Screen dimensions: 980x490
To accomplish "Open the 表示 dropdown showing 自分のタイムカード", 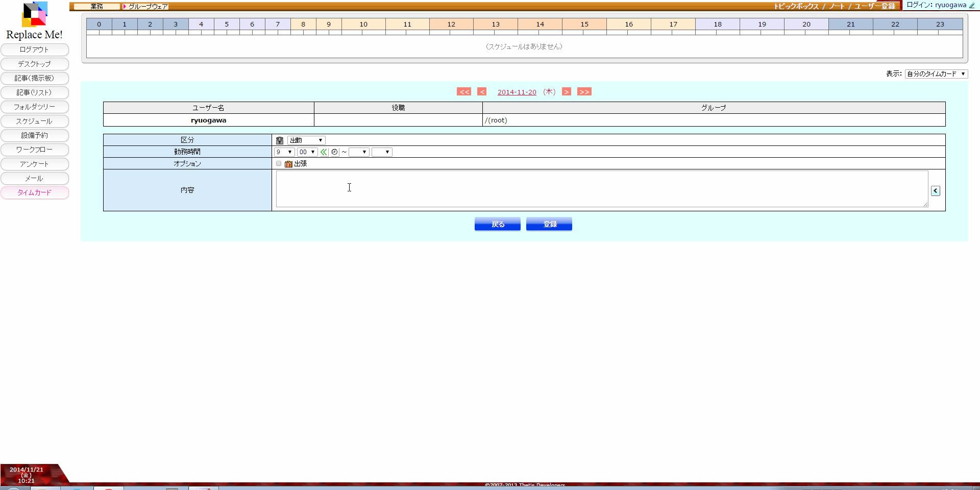I will pos(936,74).
